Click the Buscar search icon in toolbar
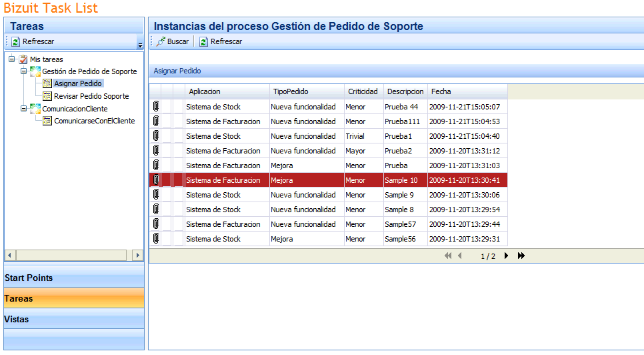The height and width of the screenshot is (355, 644). point(161,41)
